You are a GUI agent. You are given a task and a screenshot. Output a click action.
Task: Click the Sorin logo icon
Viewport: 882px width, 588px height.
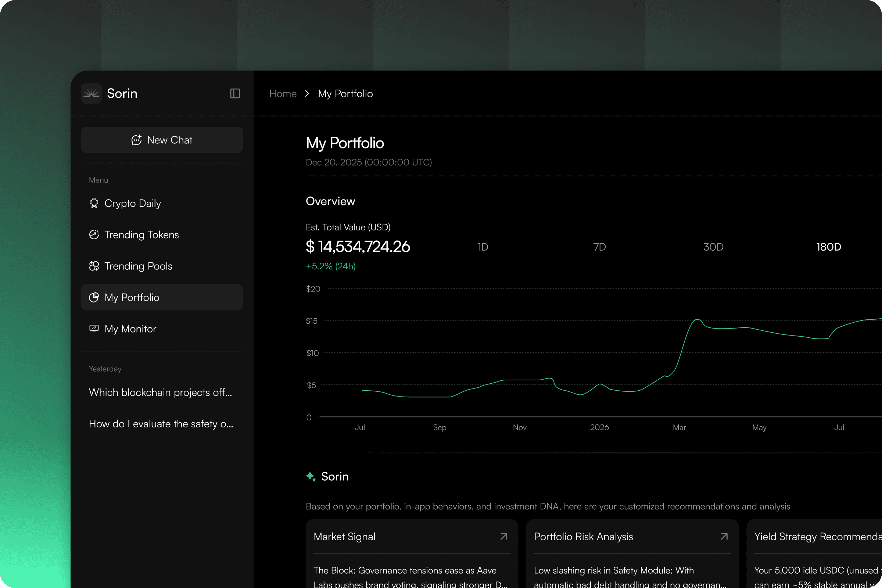tap(91, 93)
